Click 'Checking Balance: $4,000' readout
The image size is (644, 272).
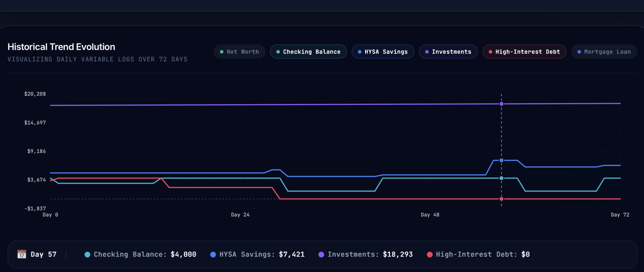click(140, 254)
